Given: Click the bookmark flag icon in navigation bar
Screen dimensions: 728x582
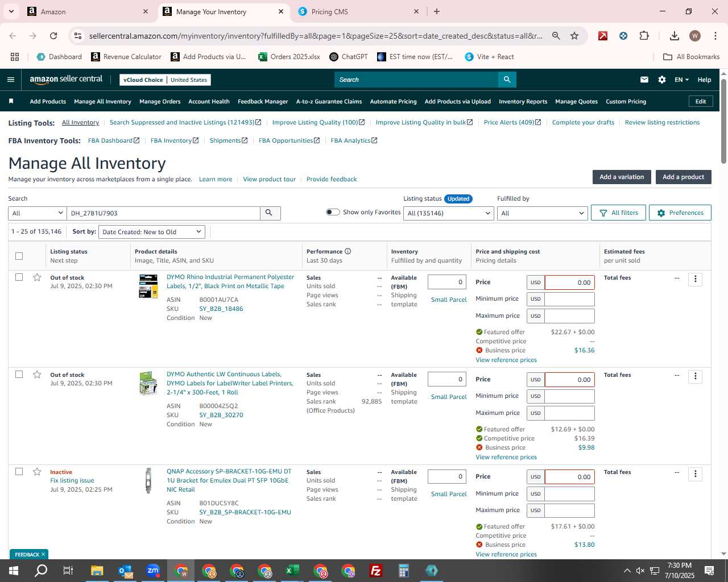Looking at the screenshot, I should (11, 101).
